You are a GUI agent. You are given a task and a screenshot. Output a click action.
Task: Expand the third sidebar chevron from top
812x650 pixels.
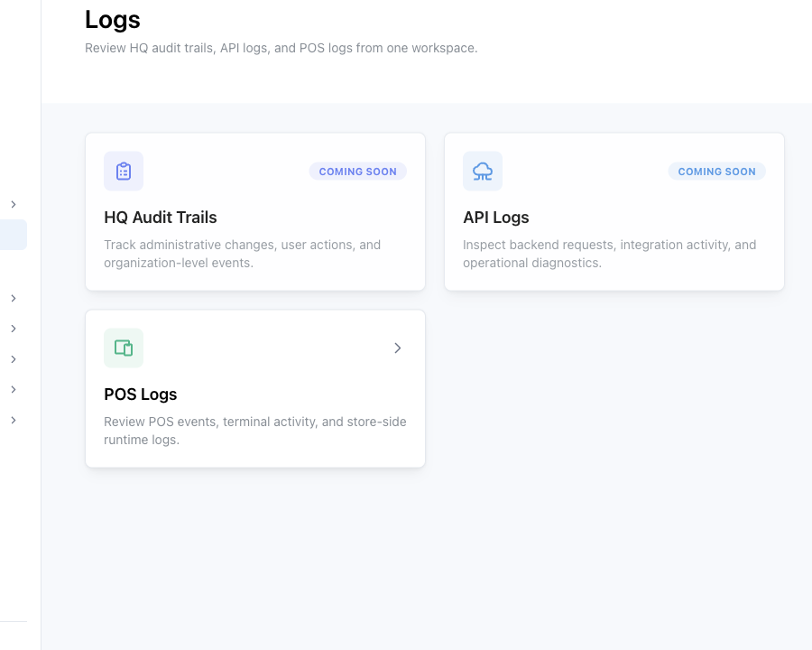pos(14,329)
